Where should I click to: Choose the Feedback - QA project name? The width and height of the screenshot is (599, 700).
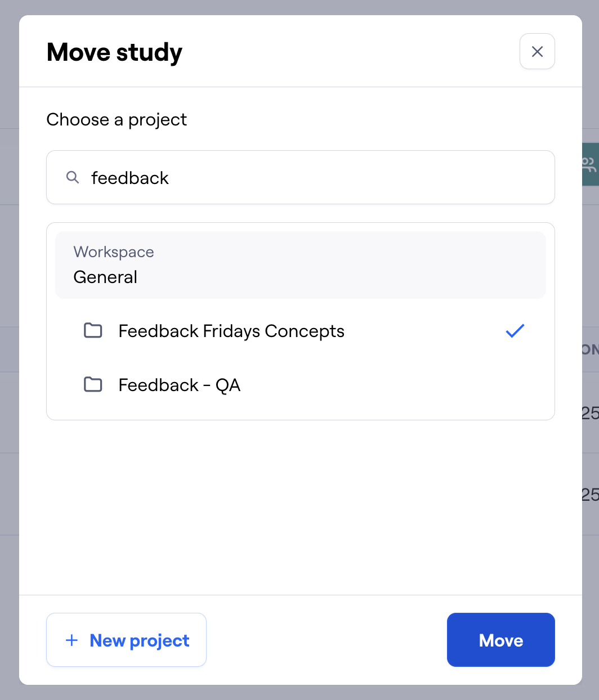click(180, 385)
